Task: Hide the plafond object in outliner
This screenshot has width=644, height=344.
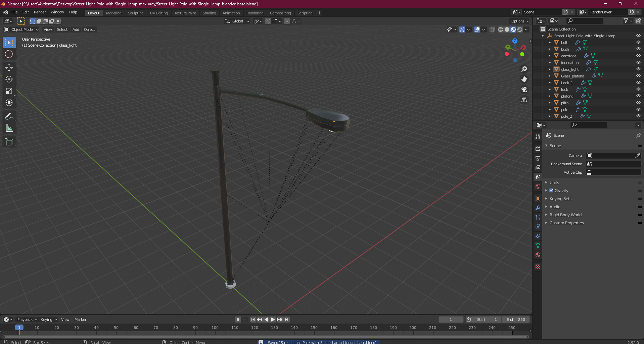Action: 638,96
